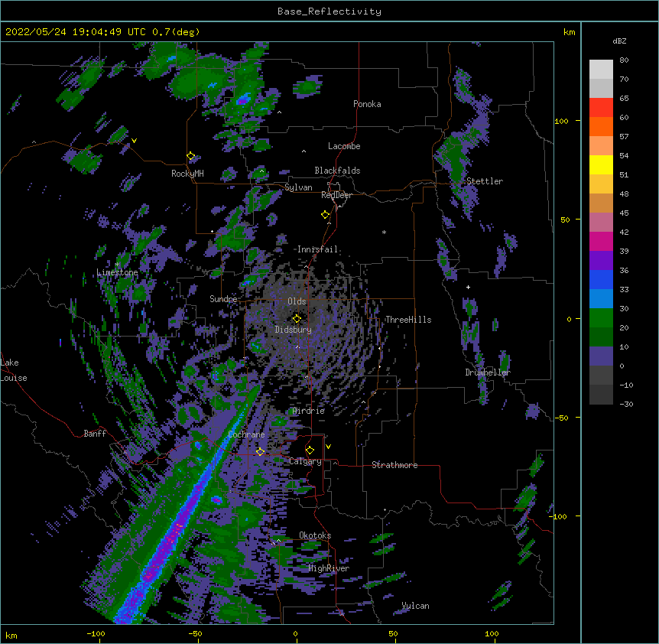Click the km label at top right
Screen dimensions: 659x644
click(x=569, y=32)
